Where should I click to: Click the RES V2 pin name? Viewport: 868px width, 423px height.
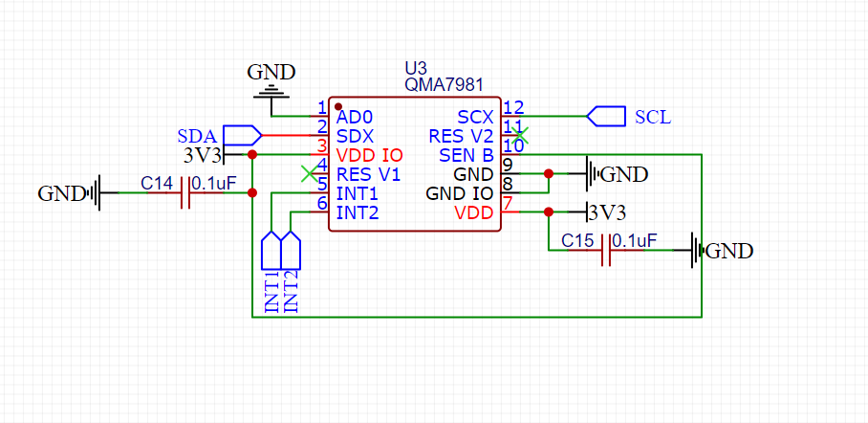[x=461, y=137]
